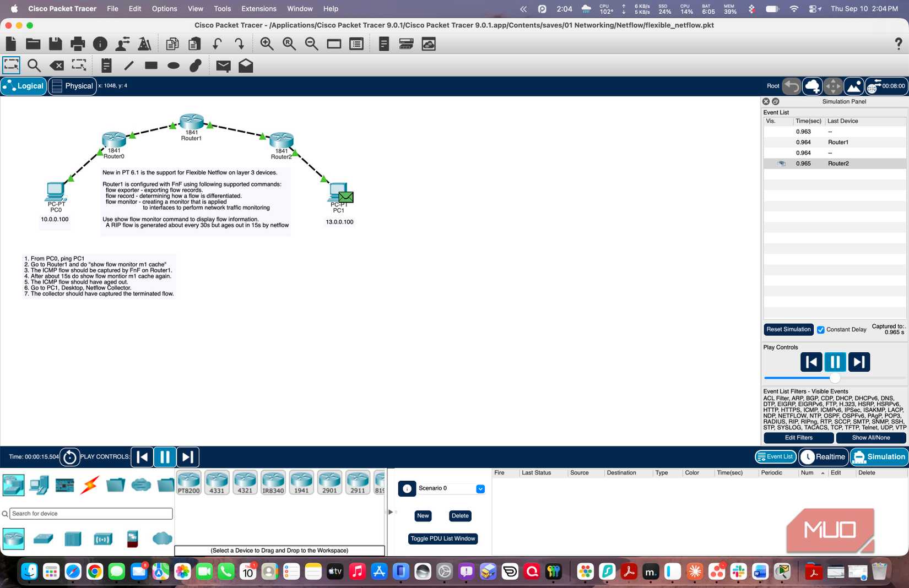Choose the Delete tool

coord(56,66)
